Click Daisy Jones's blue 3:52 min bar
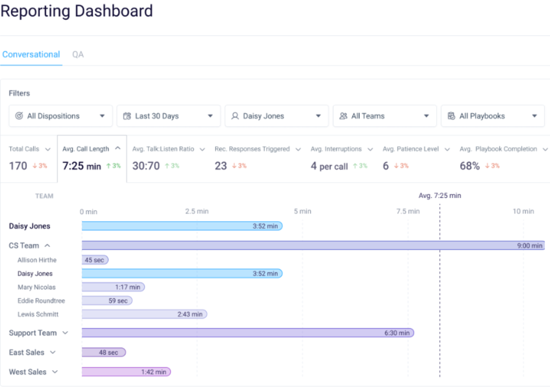This screenshot has height=392, width=550. pyautogui.click(x=182, y=226)
